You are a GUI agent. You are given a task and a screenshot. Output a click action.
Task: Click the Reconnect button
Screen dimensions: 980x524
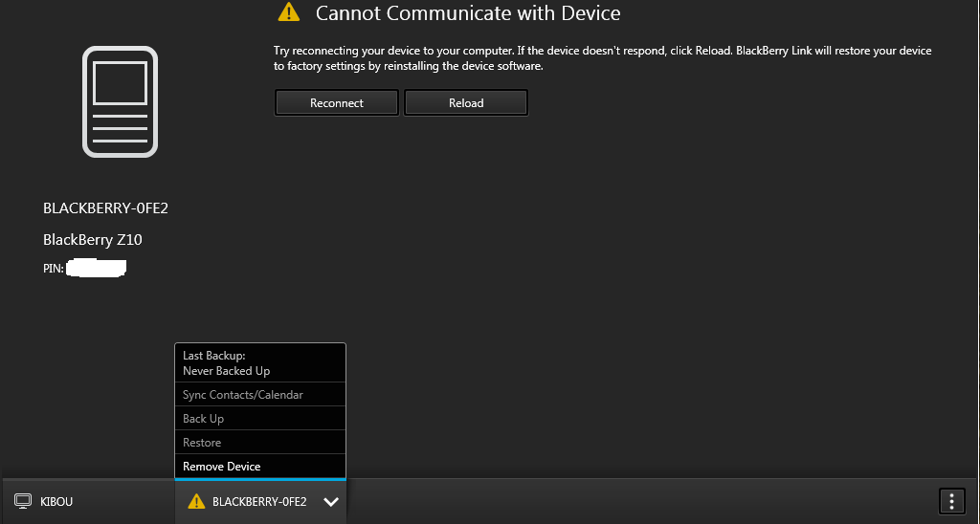337,102
